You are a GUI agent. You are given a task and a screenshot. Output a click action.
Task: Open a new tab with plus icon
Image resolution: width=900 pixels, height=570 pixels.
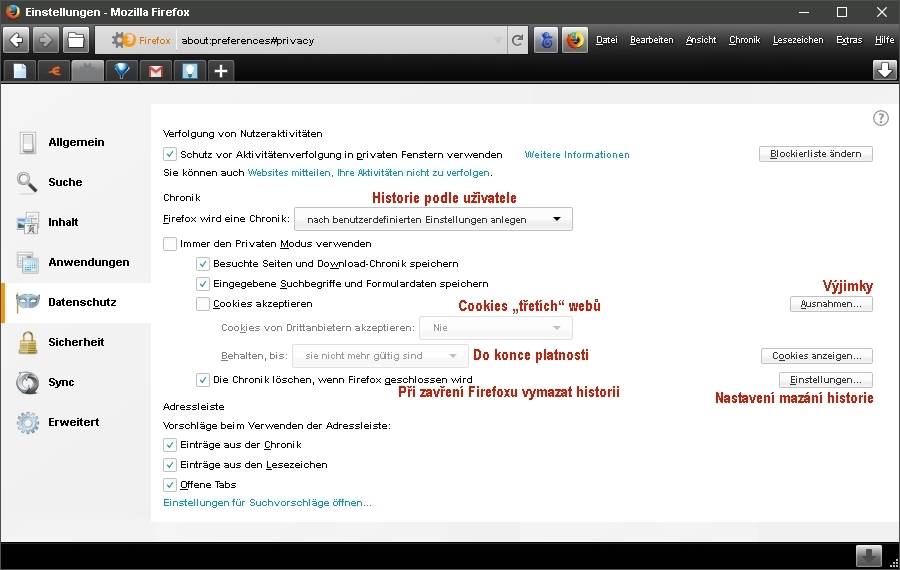tap(221, 71)
